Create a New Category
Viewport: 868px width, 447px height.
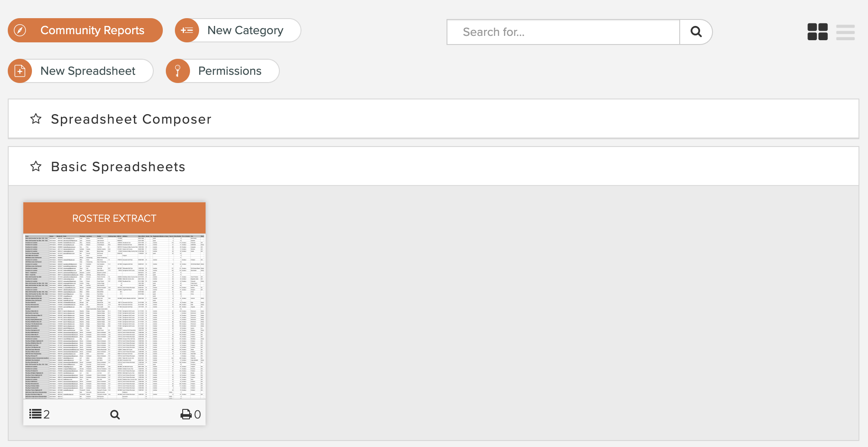coord(238,30)
